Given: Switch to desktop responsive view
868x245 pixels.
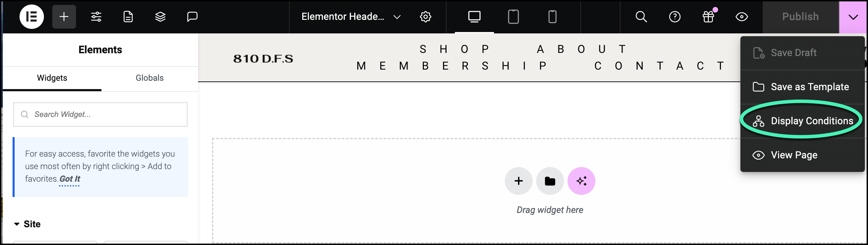Looking at the screenshot, I should [474, 17].
